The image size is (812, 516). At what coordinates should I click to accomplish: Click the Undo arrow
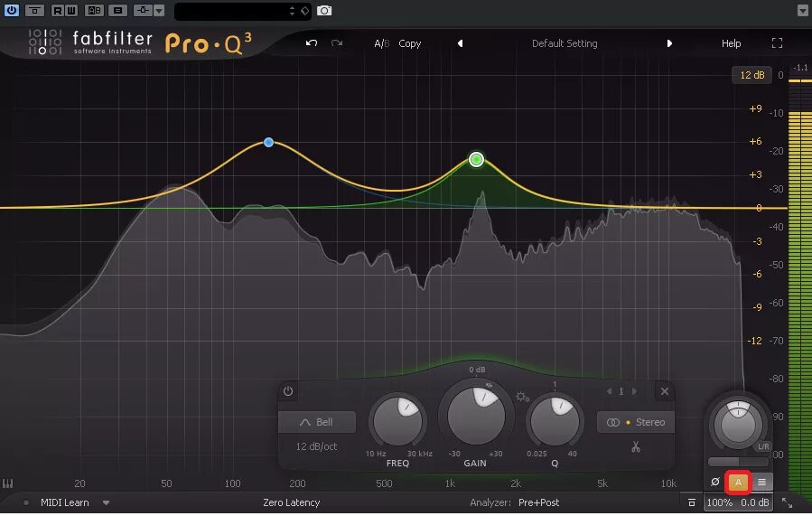point(312,43)
